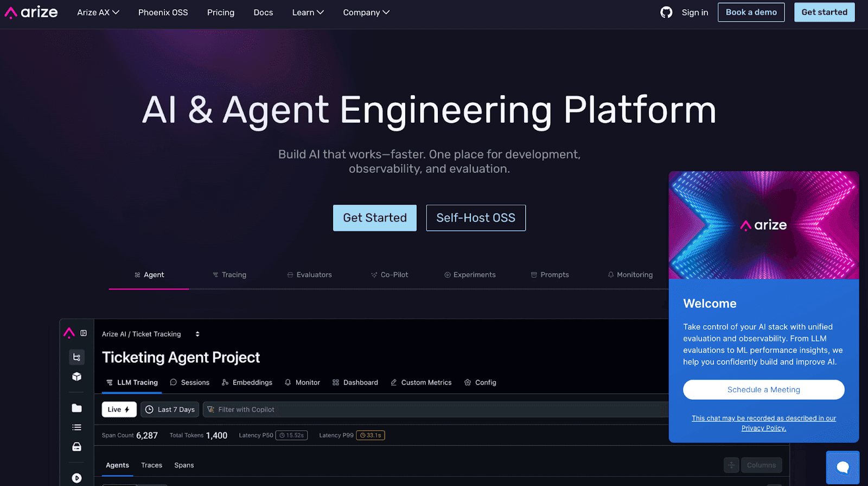This screenshot has height=486, width=868.
Task: Select the Tracing feature tab
Action: point(229,275)
